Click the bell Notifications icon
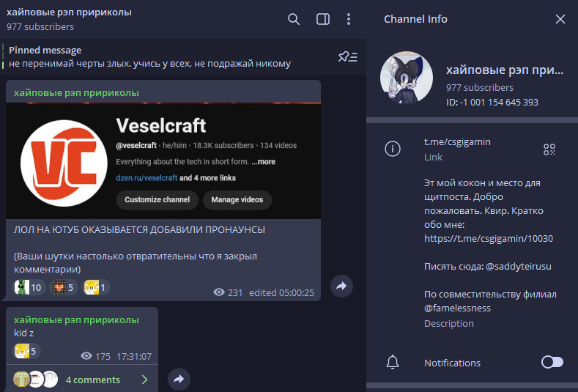This screenshot has width=578, height=392. point(393,363)
